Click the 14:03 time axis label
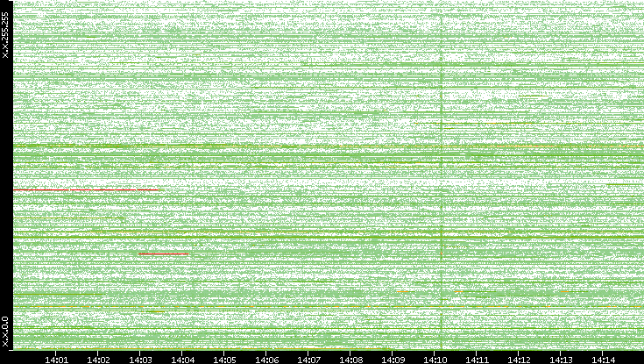Screen dimensions: 644x364 (x=140, y=360)
